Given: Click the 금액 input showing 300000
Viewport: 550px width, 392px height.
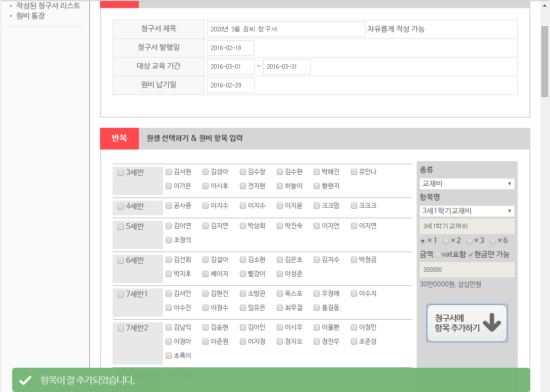Looking at the screenshot, I should point(467,270).
